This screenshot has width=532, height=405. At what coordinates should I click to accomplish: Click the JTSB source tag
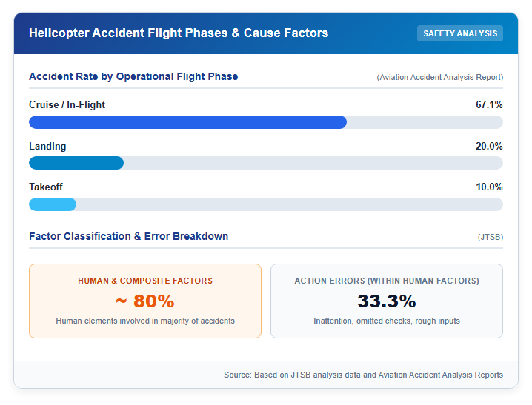point(491,237)
